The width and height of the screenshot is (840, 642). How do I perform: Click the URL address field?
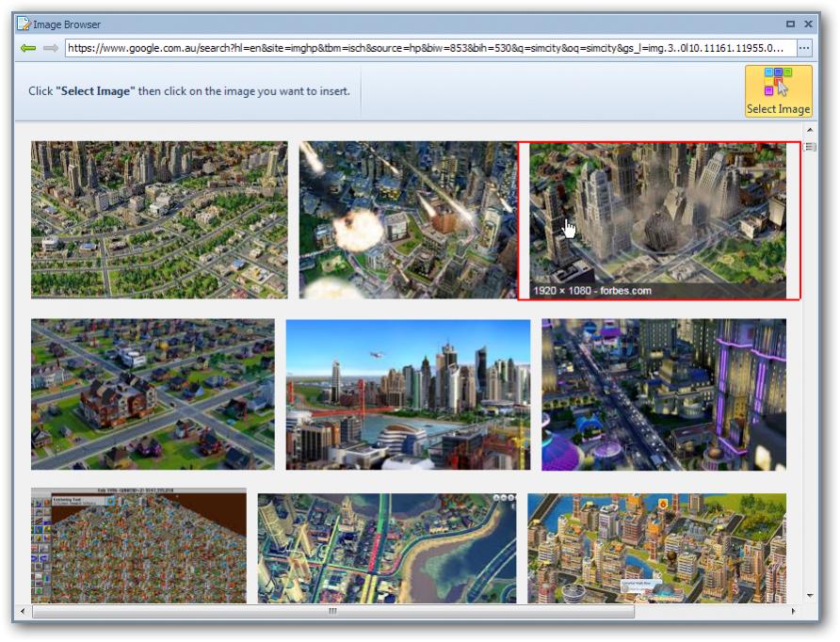click(x=428, y=48)
